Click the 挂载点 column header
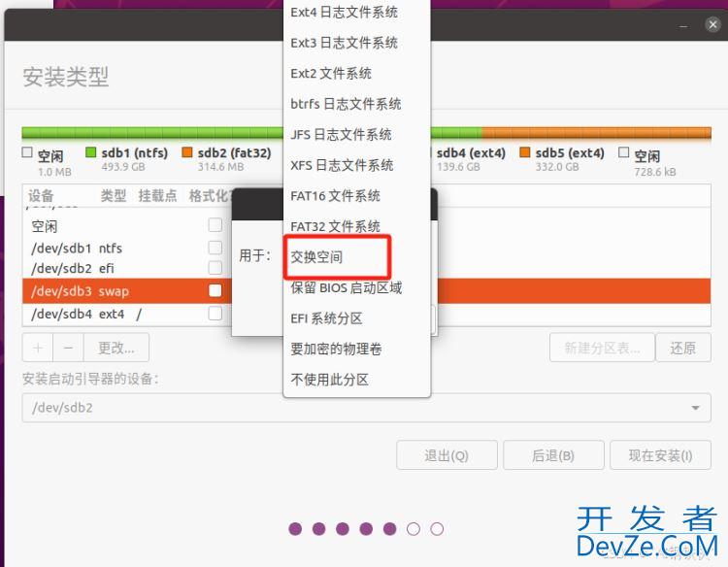728x567 pixels. click(x=158, y=195)
